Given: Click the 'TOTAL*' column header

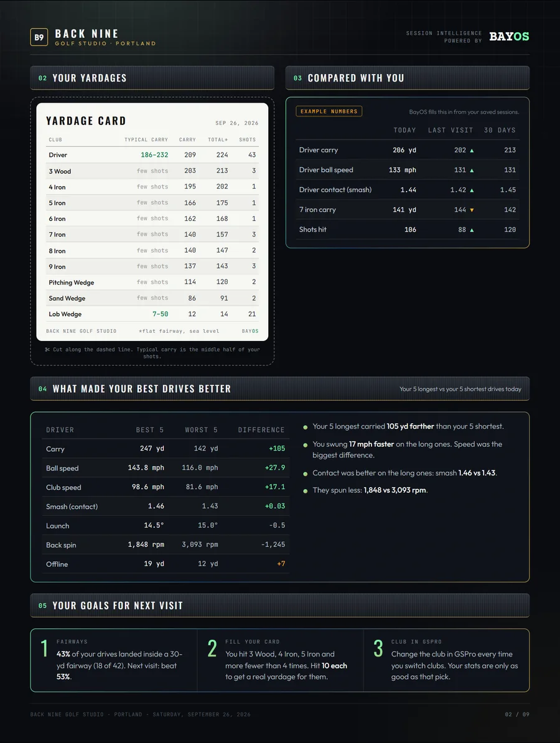Looking at the screenshot, I should pyautogui.click(x=218, y=140).
